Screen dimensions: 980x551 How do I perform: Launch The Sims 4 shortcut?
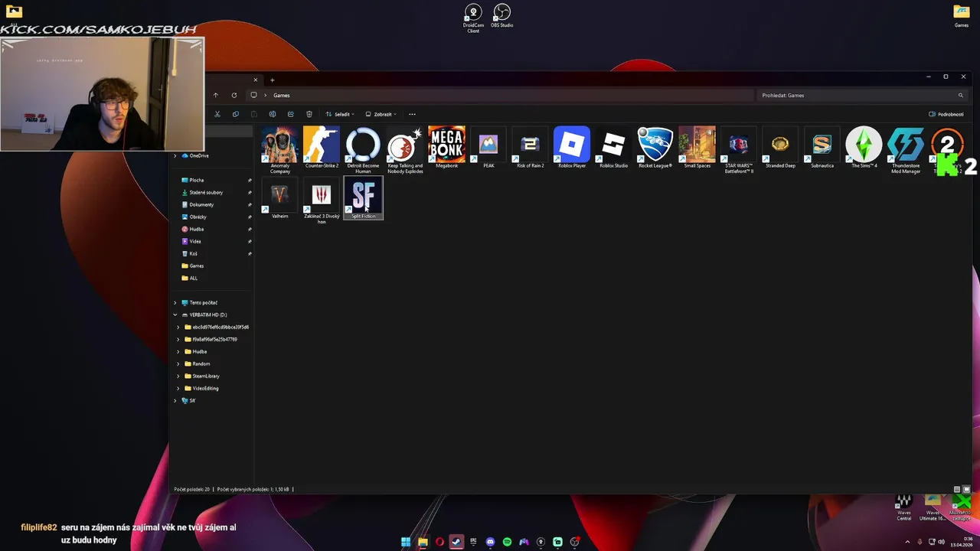coord(864,148)
